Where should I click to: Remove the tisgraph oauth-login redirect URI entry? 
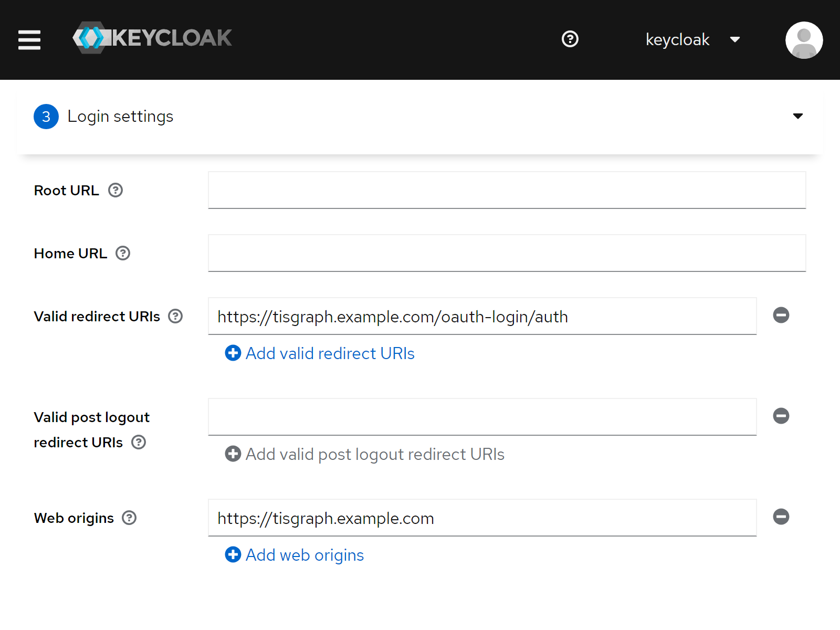[781, 315]
